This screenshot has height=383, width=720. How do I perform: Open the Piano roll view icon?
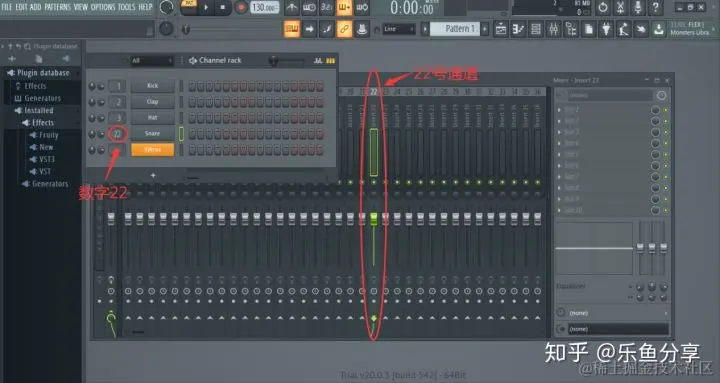click(518, 29)
